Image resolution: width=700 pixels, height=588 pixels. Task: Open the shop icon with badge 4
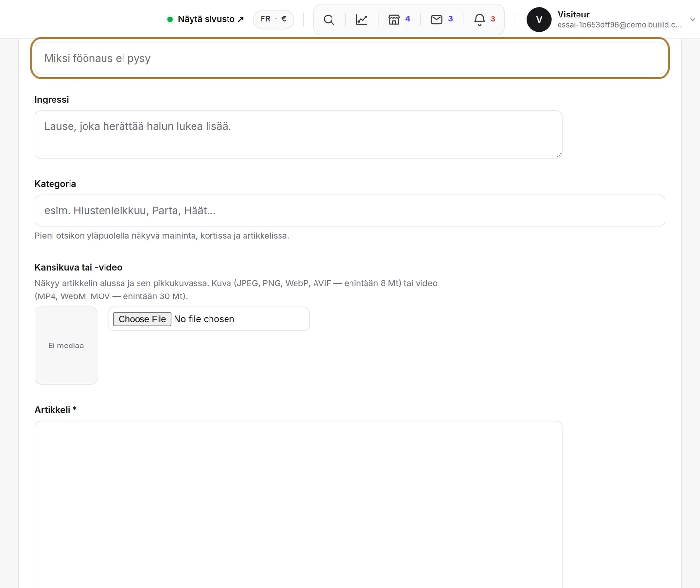click(399, 19)
